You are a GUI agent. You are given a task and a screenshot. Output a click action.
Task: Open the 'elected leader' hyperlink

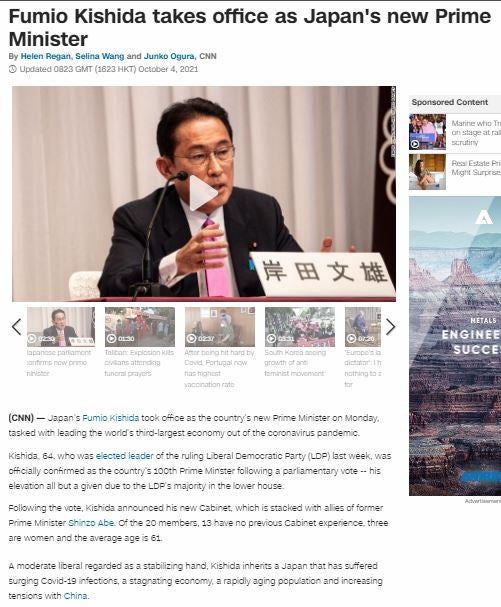pos(125,456)
